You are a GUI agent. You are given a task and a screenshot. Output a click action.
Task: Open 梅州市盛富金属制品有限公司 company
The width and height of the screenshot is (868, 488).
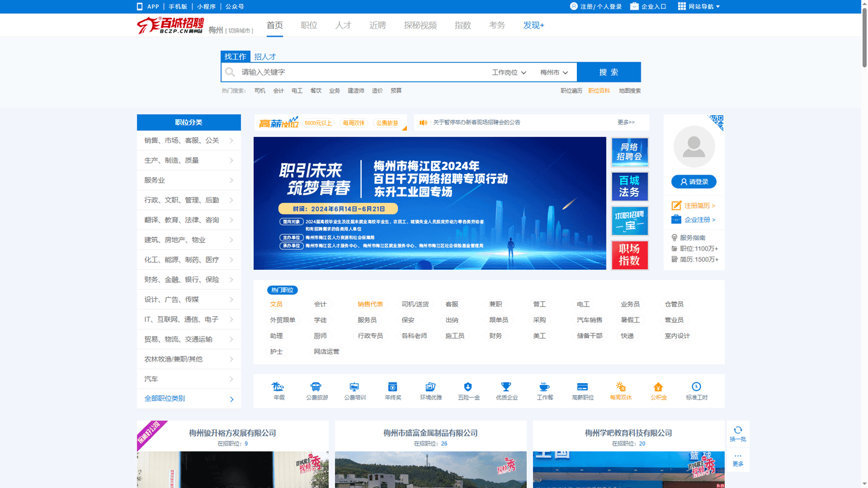430,433
